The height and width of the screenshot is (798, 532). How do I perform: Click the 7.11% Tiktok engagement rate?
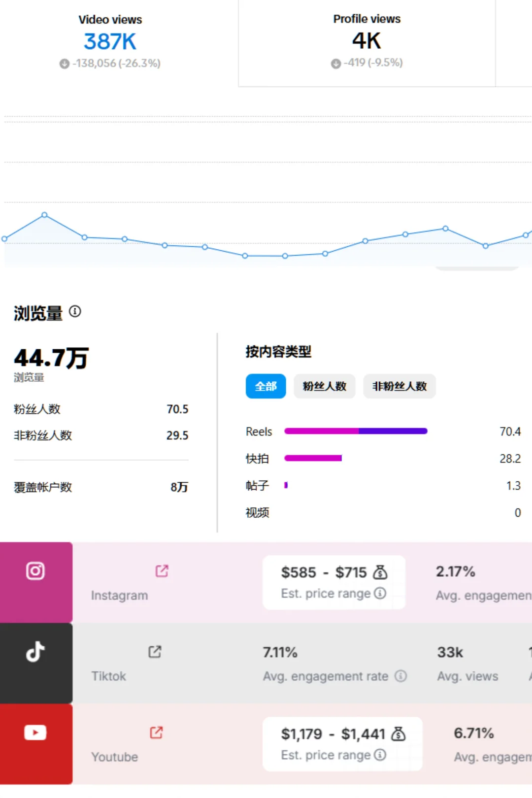(x=280, y=652)
